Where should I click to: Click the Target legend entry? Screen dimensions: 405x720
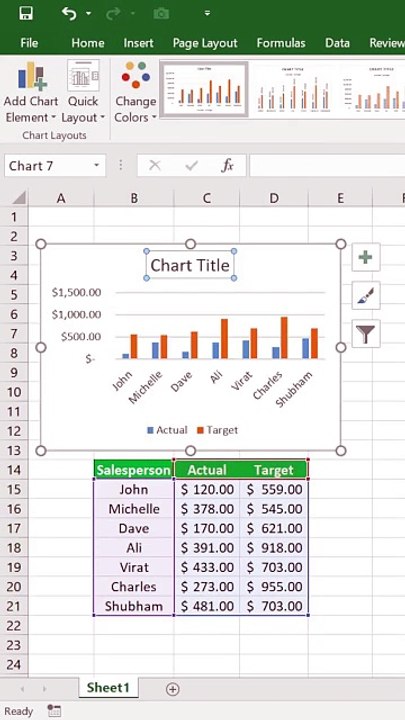218,430
